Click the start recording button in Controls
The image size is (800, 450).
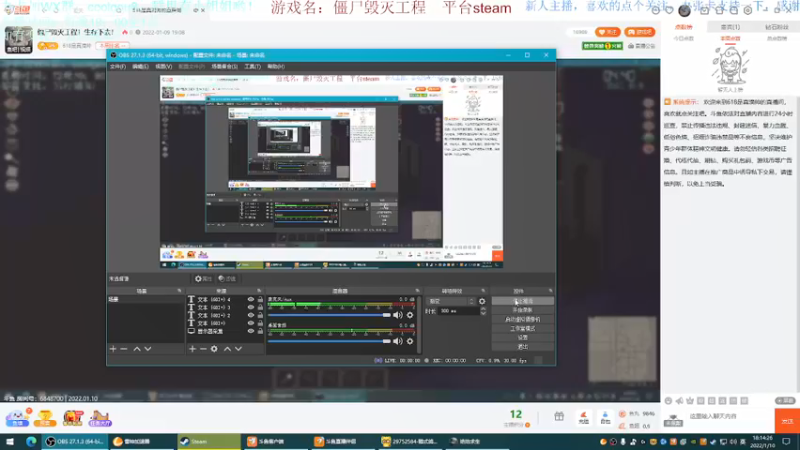(522, 310)
